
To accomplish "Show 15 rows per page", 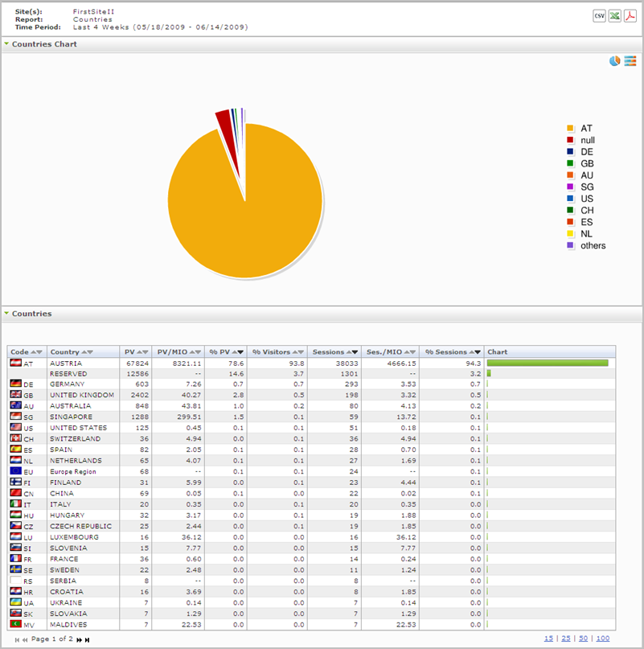I will (548, 639).
